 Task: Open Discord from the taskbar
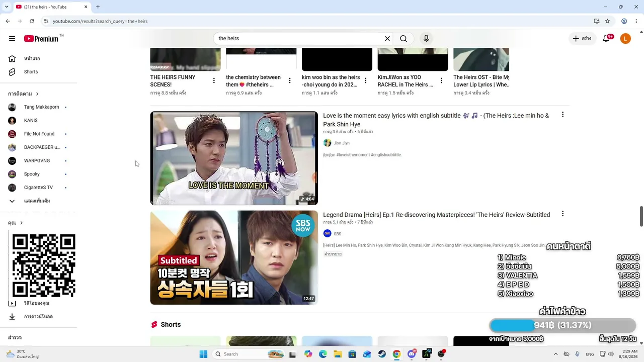pos(412,354)
